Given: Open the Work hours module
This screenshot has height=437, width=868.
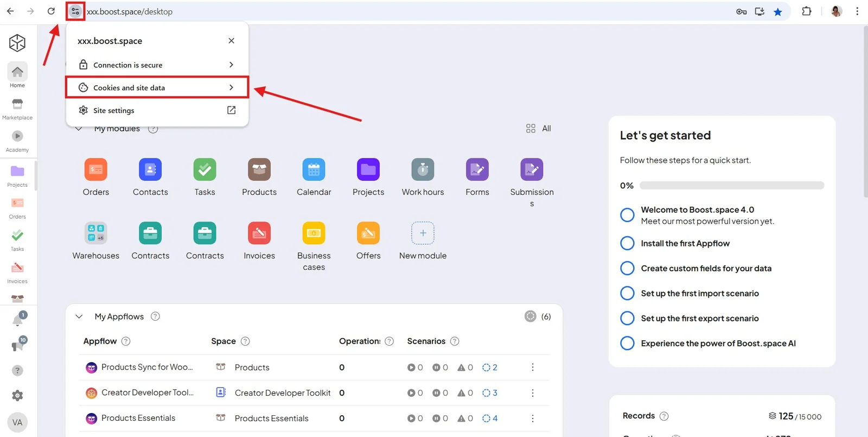Looking at the screenshot, I should (423, 178).
